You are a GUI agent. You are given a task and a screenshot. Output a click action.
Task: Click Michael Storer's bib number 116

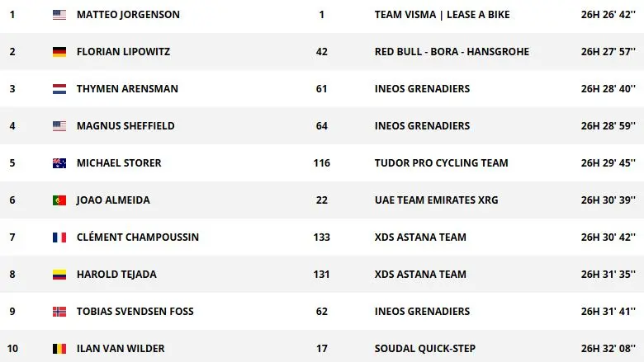coord(322,163)
